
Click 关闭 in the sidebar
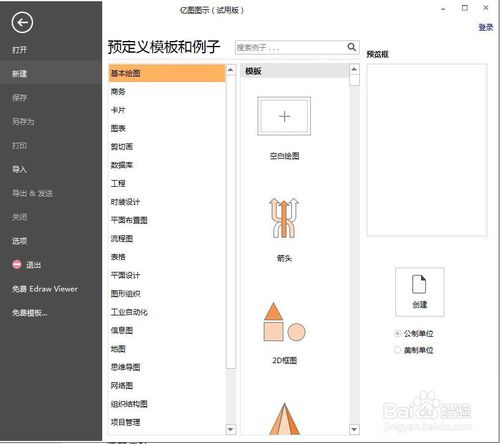pos(20,217)
